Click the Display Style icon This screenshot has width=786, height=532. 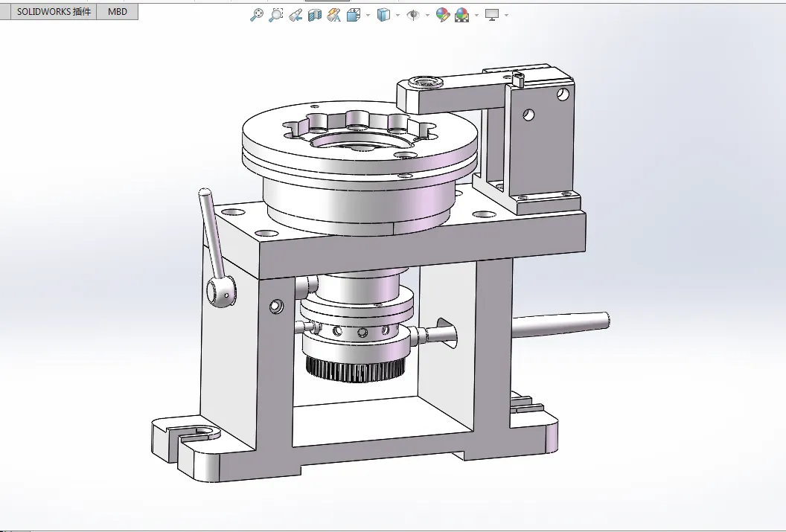(383, 15)
